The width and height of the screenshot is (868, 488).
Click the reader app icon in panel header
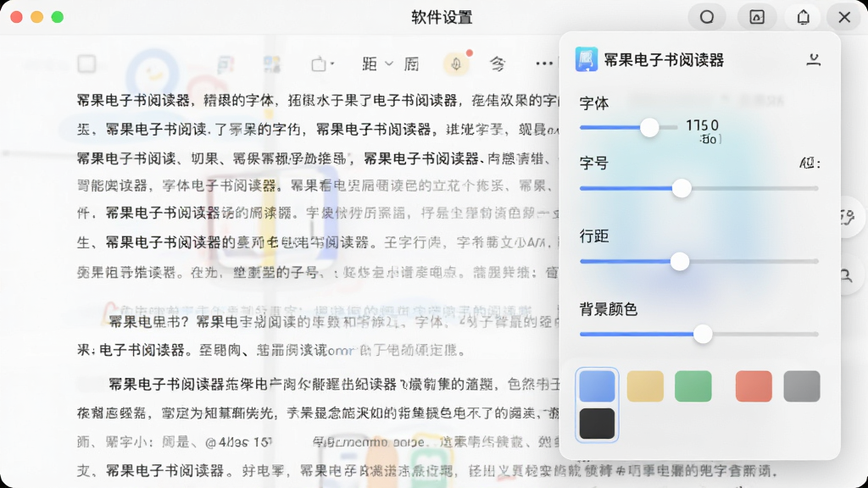587,59
